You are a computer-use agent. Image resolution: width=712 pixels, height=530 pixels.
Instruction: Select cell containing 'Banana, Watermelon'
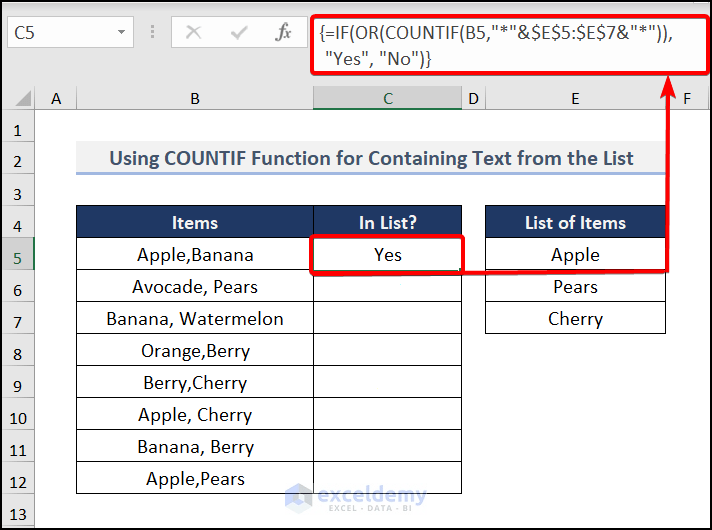[195, 318]
